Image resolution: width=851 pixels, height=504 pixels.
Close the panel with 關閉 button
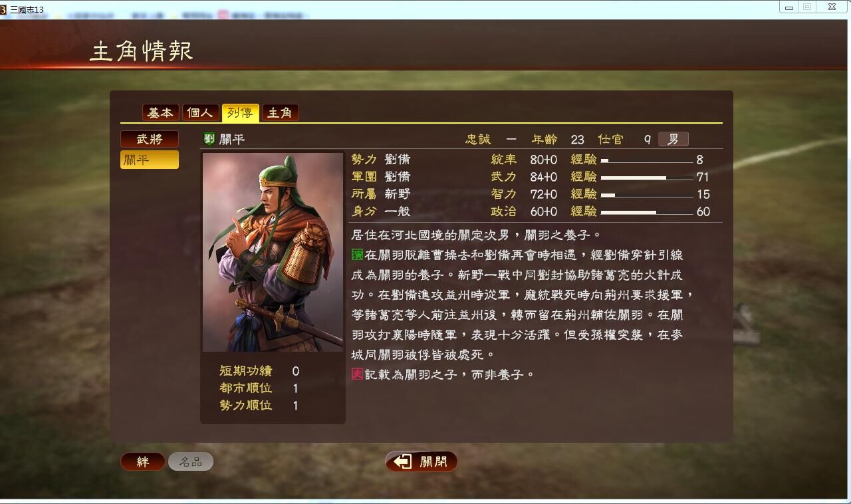pos(422,461)
